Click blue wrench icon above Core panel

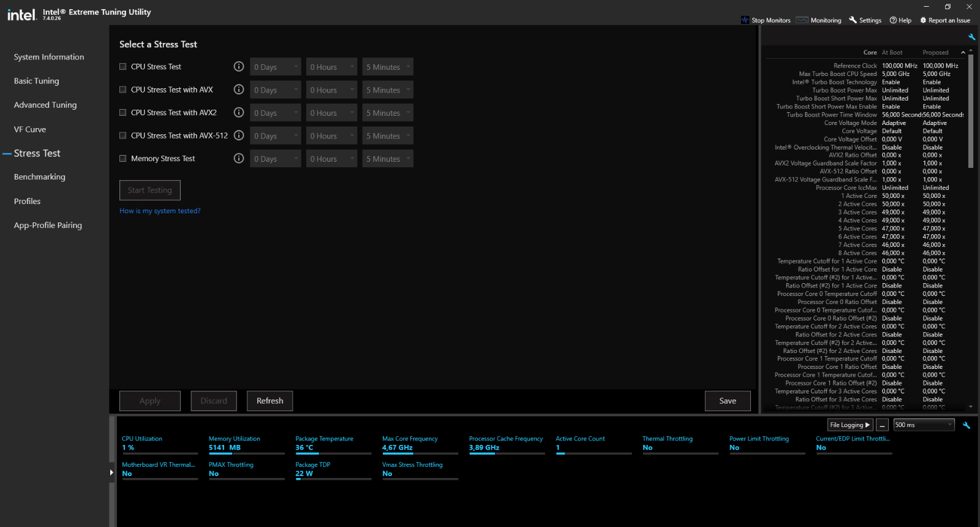[x=971, y=37]
